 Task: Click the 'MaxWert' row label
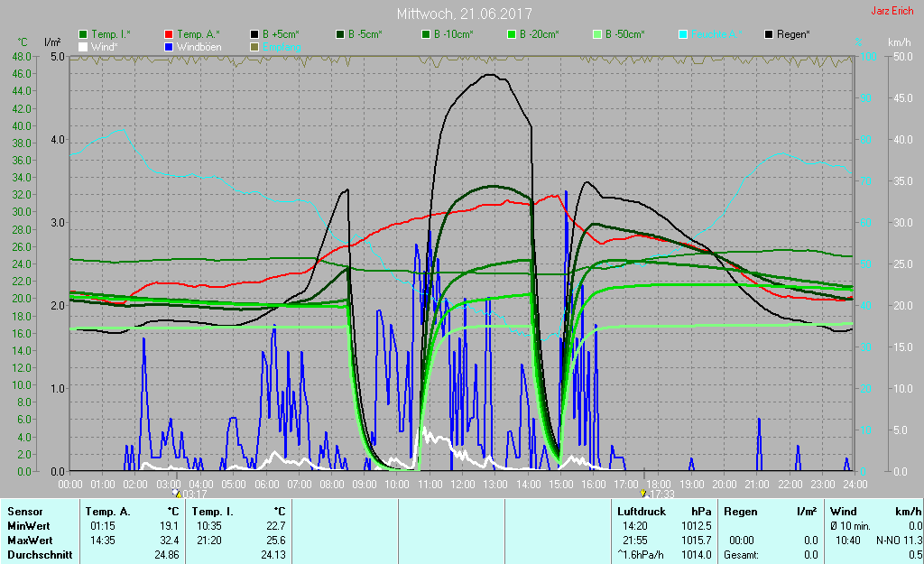[30, 540]
